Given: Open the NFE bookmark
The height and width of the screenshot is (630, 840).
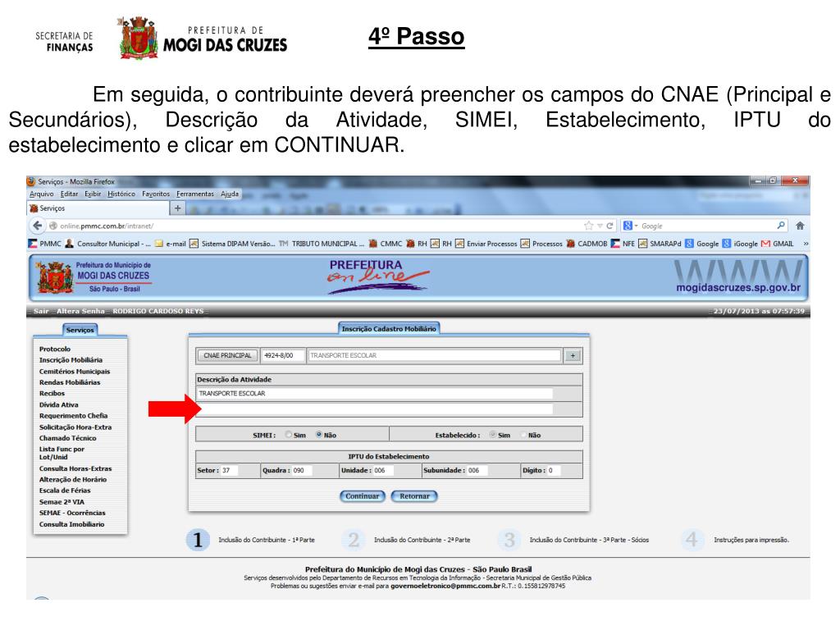Looking at the screenshot, I should click(623, 244).
